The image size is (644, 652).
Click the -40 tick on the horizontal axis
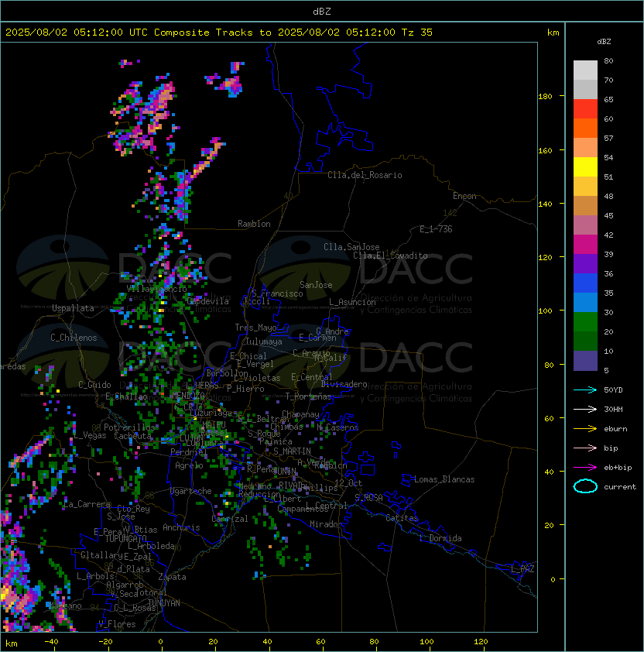[x=52, y=642]
